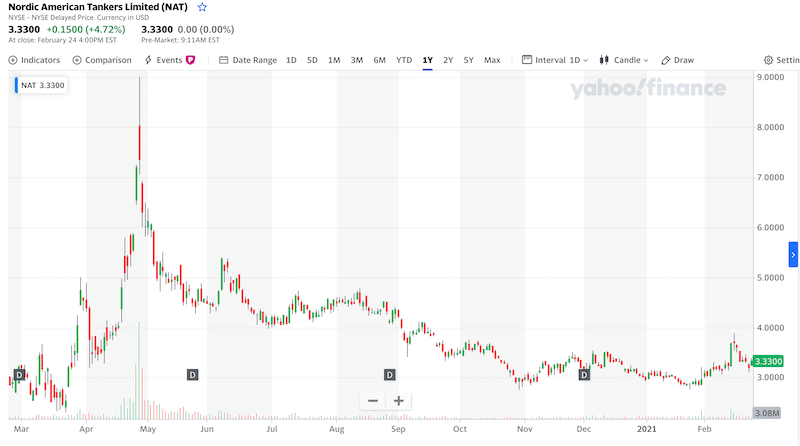Screen dimensions: 800x446
Task: Click the December dividend D marker
Action: pyautogui.click(x=584, y=375)
